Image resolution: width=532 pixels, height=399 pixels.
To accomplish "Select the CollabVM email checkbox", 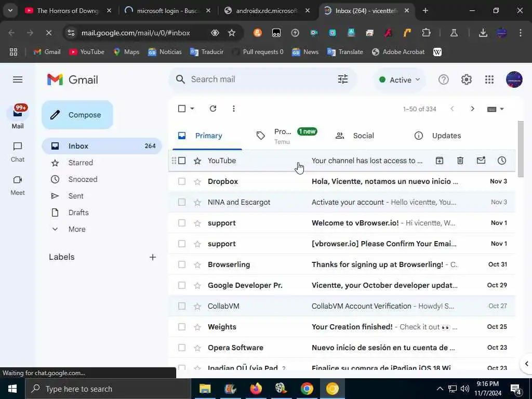I will point(182,305).
